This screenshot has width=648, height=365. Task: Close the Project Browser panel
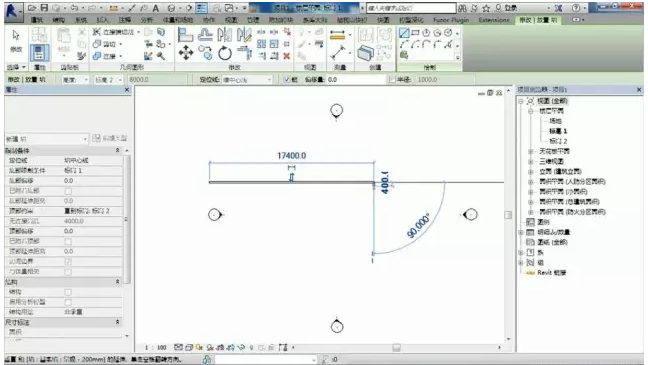click(639, 90)
